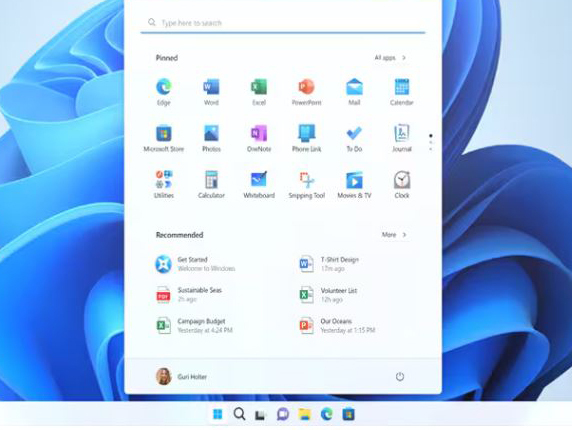Open the Calendar app
Screen dimensions: 572x430
tap(402, 92)
